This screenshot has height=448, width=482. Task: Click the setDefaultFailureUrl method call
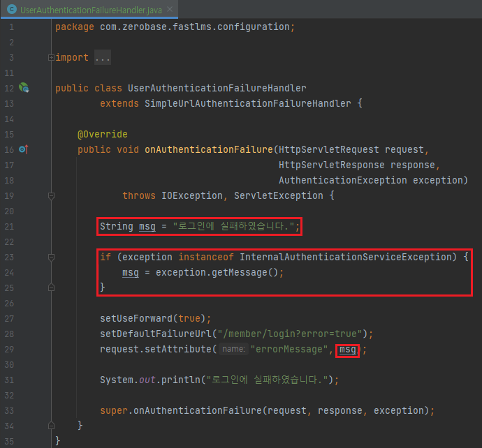pyautogui.click(x=156, y=334)
